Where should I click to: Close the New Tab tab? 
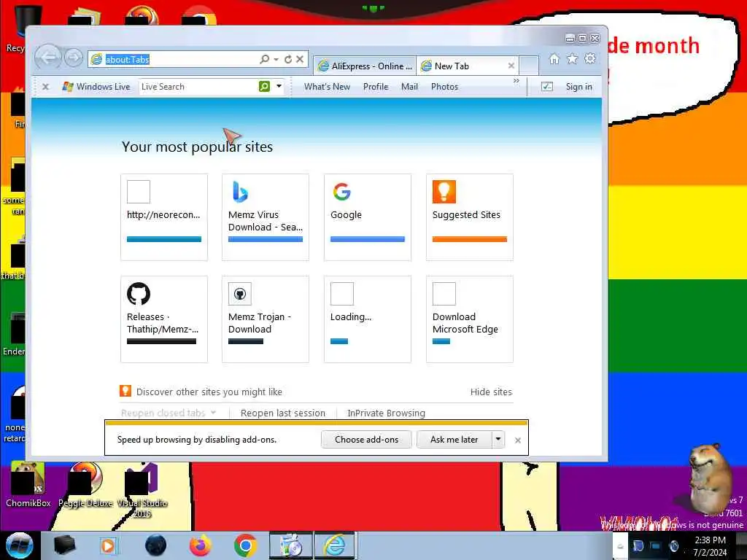[x=511, y=66]
